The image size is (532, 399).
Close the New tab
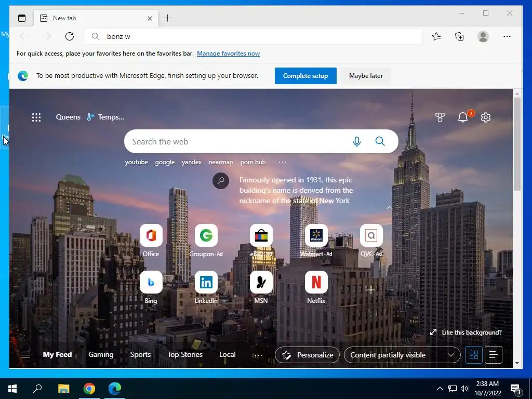click(x=150, y=18)
